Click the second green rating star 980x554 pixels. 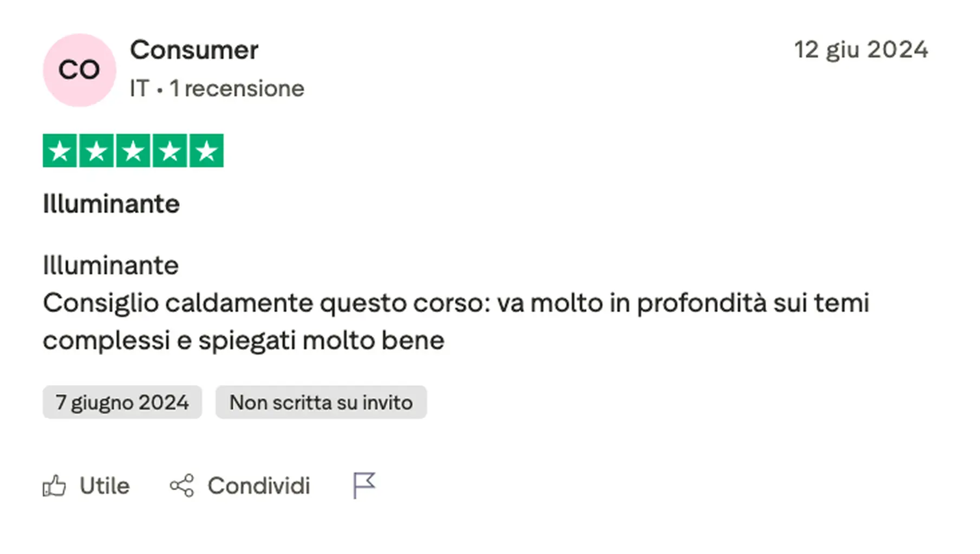(x=96, y=151)
